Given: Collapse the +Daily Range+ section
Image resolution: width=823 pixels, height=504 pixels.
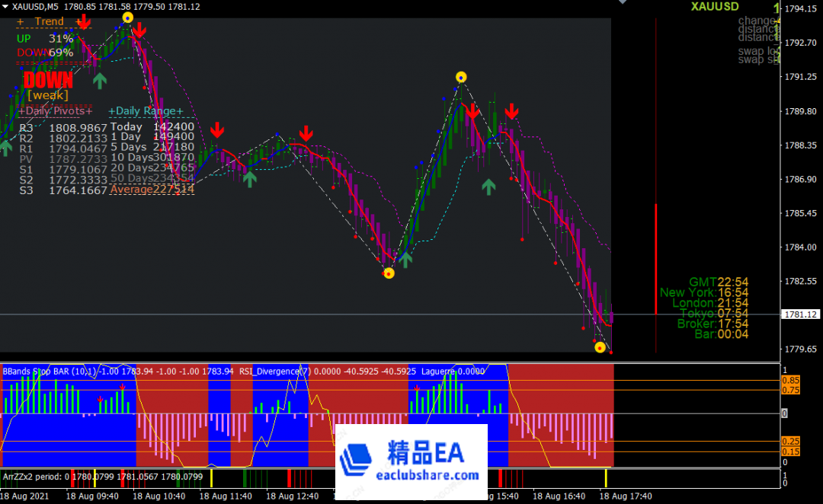Looking at the screenshot, I should pyautogui.click(x=146, y=110).
